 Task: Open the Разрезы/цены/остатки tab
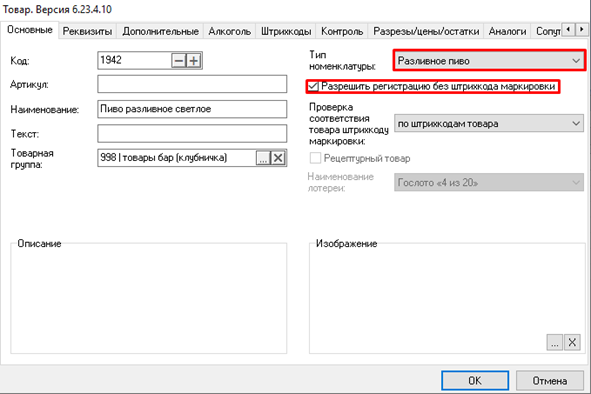tap(426, 31)
